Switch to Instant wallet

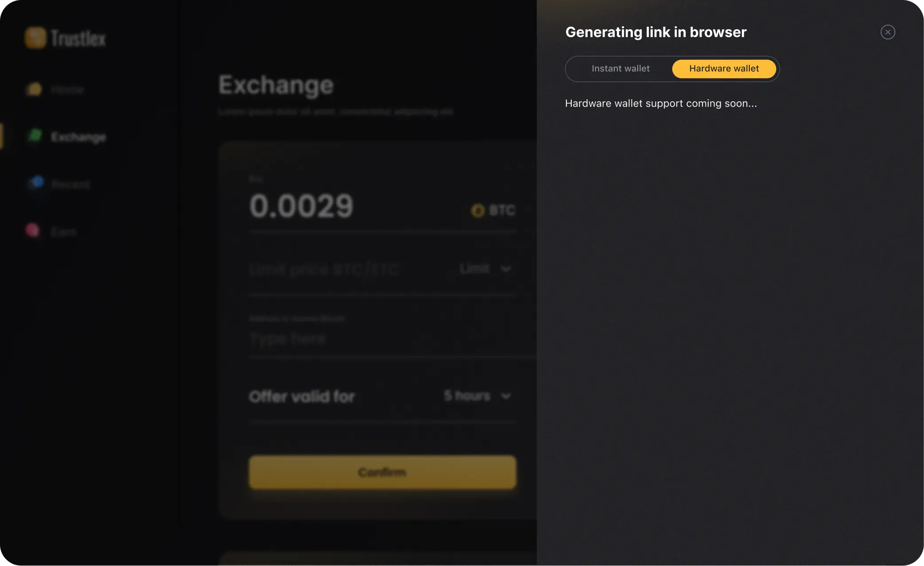click(x=620, y=69)
